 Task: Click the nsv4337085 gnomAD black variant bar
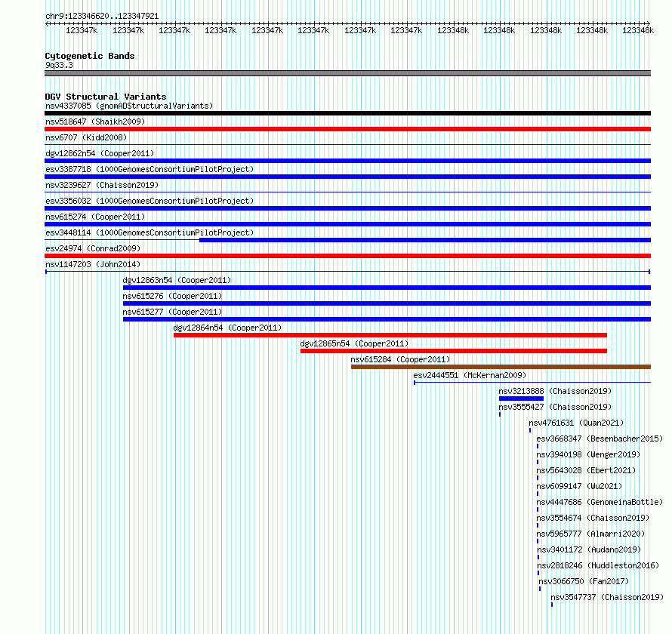(x=347, y=113)
